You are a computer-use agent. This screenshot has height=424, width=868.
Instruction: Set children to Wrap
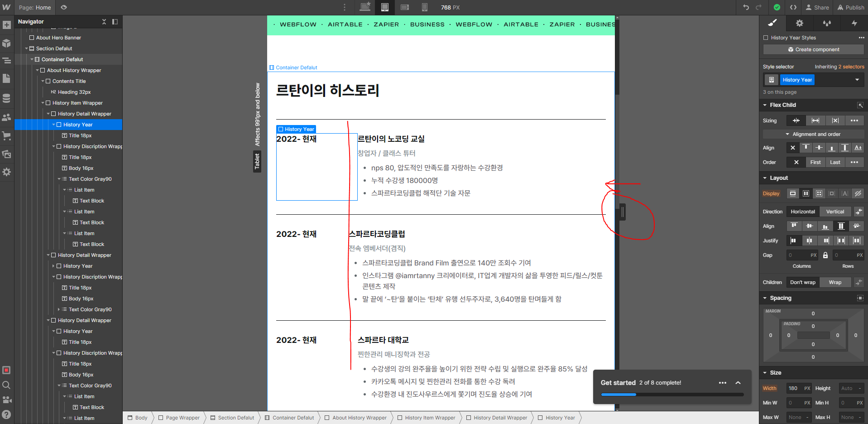point(835,282)
